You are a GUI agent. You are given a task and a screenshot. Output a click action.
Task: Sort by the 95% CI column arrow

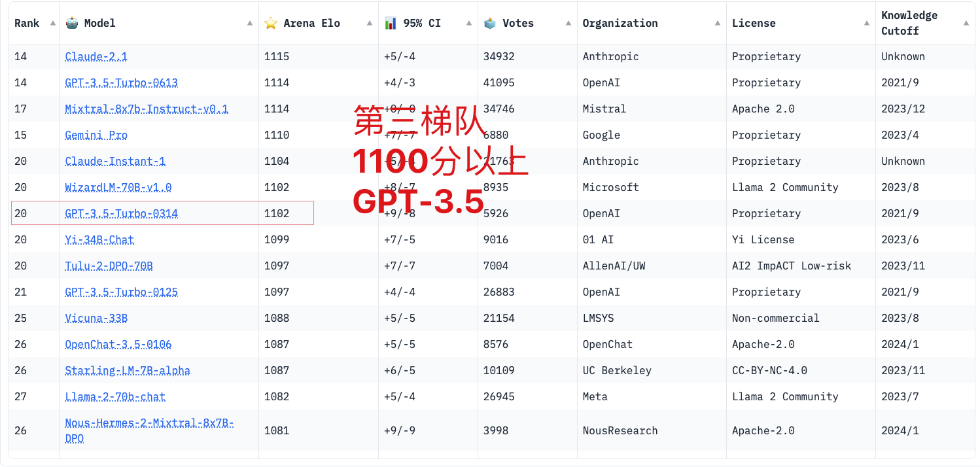(468, 23)
